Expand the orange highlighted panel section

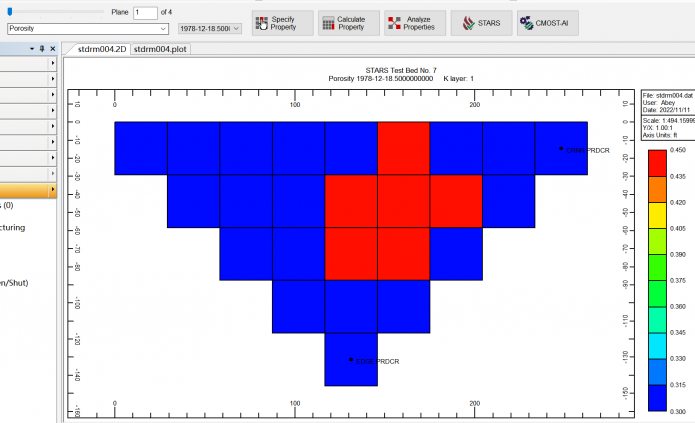52,190
